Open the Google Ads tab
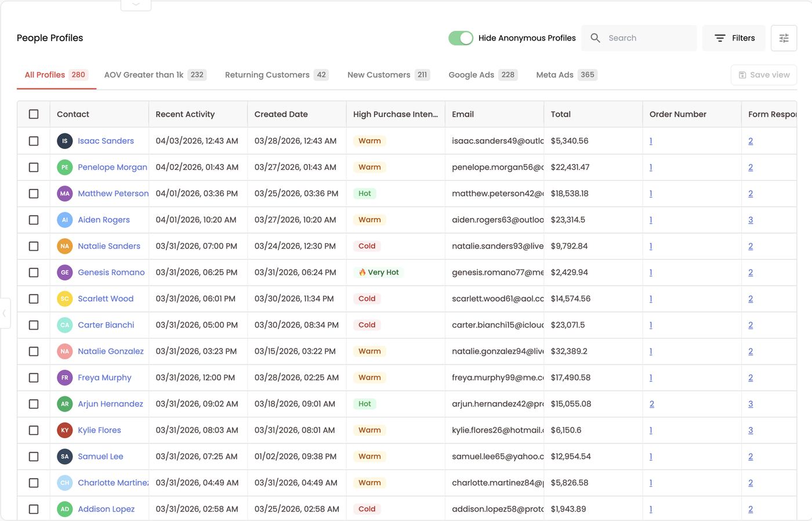This screenshot has width=812, height=521. [x=483, y=75]
